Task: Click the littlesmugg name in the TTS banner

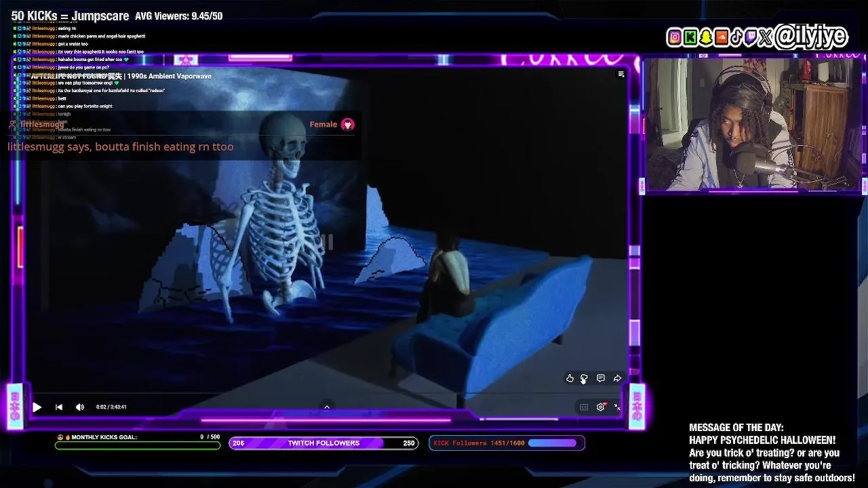Action: [x=42, y=124]
